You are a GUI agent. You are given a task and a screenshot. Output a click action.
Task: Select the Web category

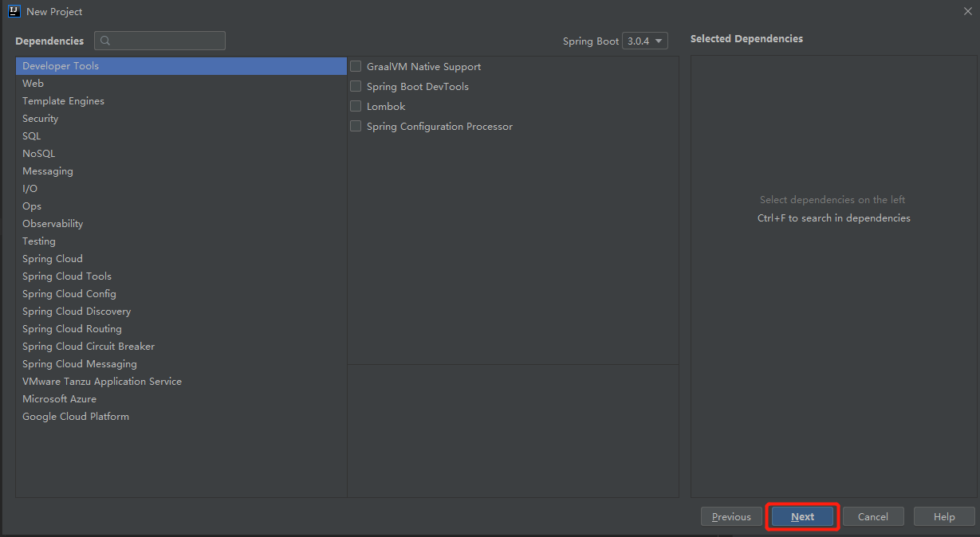[x=33, y=84]
